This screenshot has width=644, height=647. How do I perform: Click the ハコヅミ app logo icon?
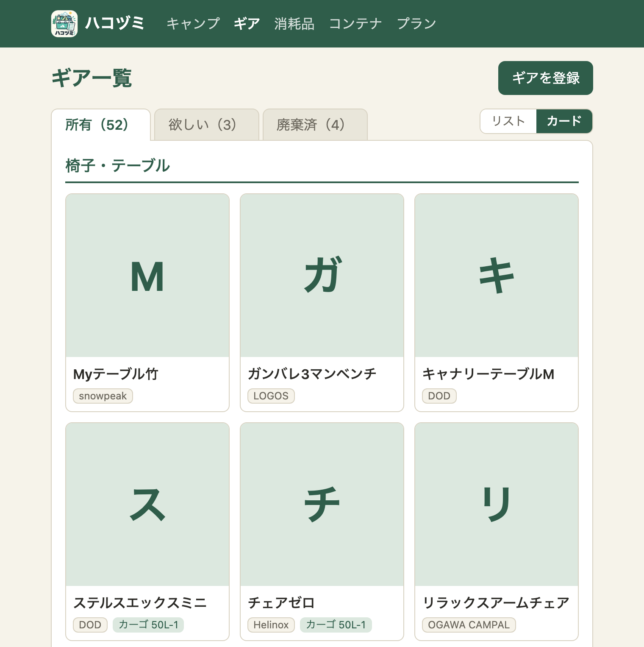point(64,24)
